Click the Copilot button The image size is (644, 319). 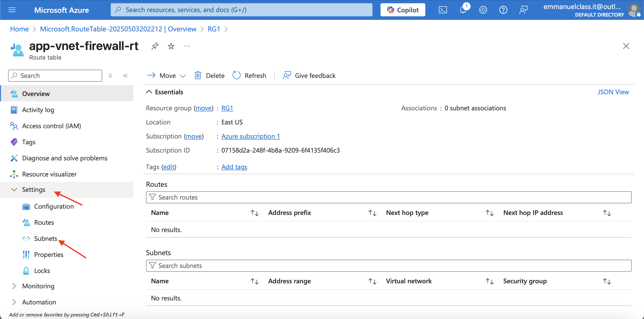coord(403,10)
